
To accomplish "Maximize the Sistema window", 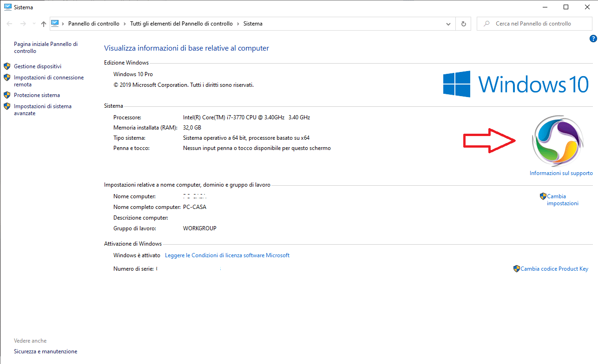I will [x=565, y=7].
